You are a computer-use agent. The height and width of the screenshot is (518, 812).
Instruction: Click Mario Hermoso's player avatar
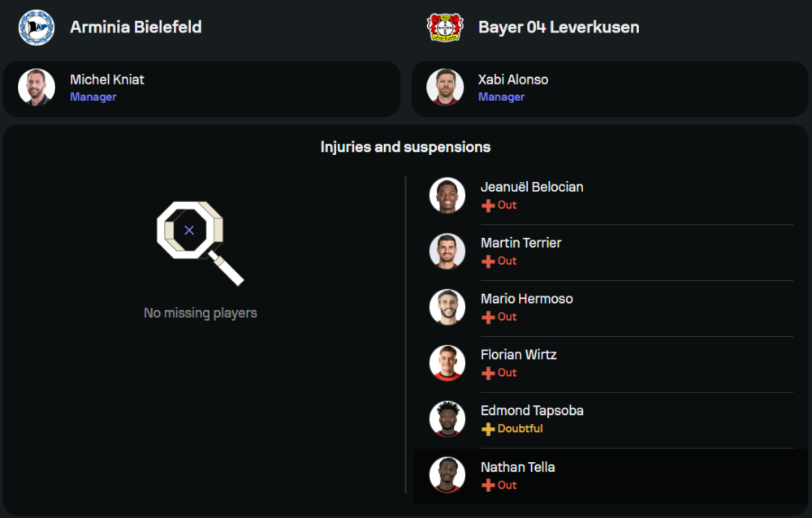tap(447, 307)
